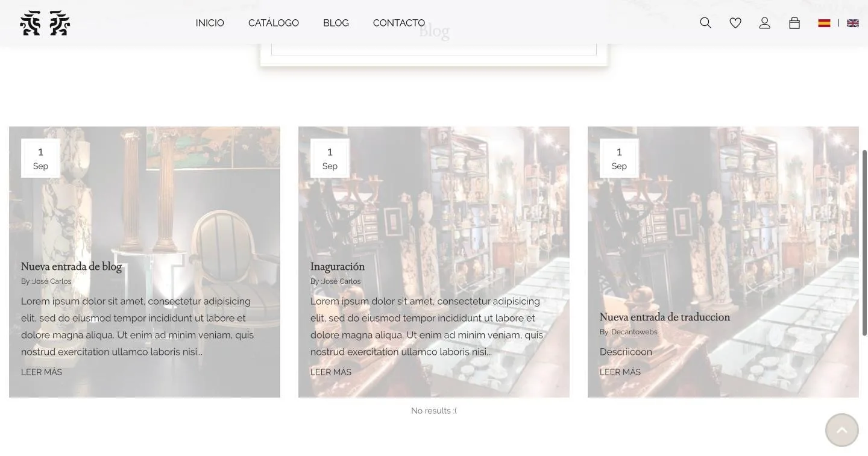Click the input box below the Blog heading
The height and width of the screenshot is (456, 868).
434,49
